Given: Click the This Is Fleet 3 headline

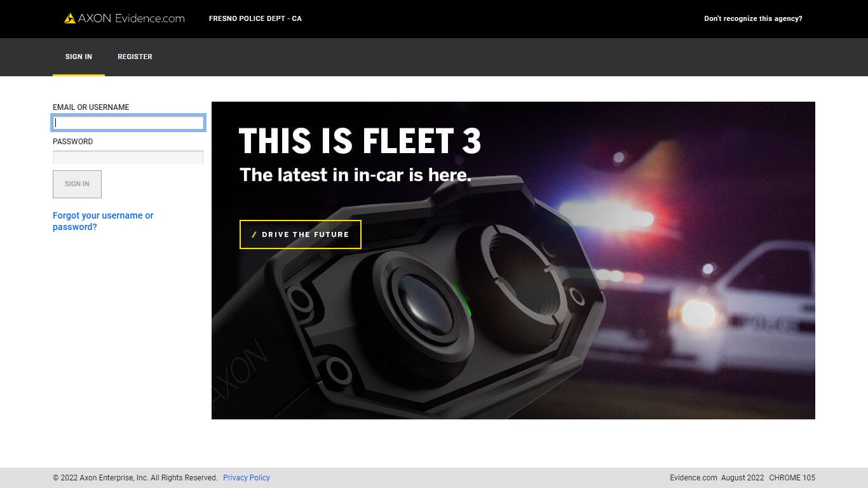Looking at the screenshot, I should [360, 141].
